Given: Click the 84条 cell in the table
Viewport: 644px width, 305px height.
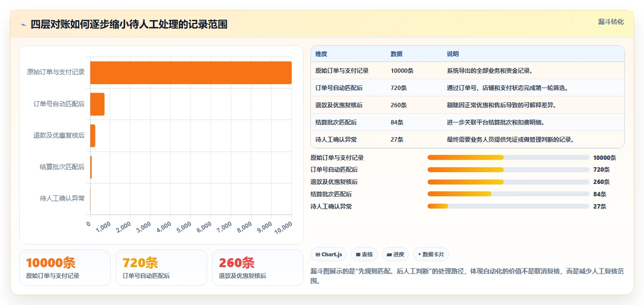Looking at the screenshot, I should coord(397,122).
